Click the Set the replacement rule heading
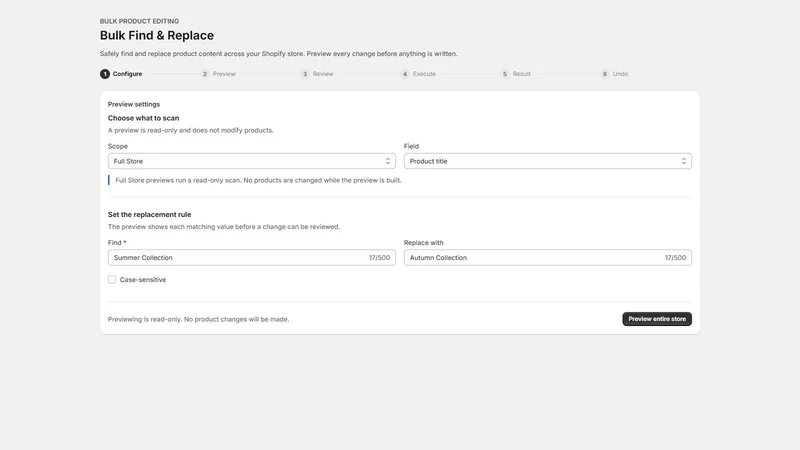The image size is (800, 450). (149, 214)
